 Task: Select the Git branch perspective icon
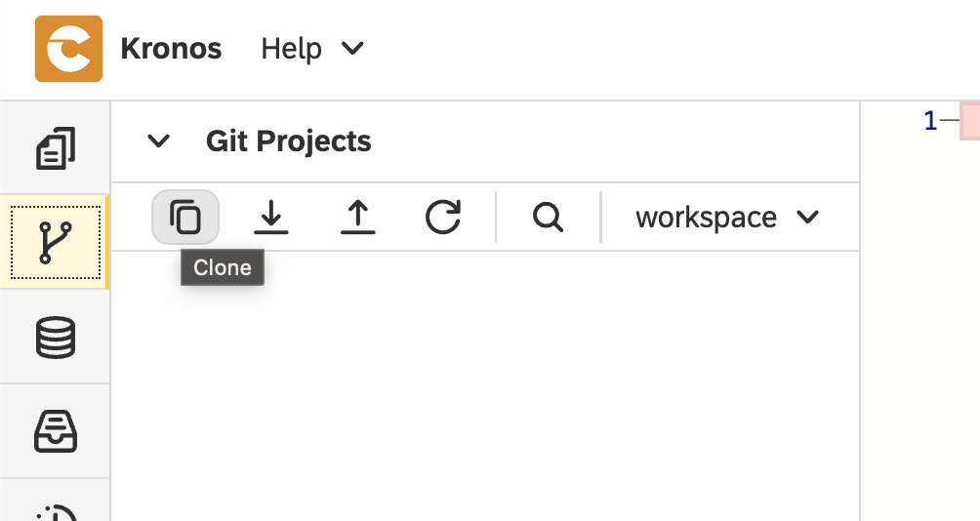coord(56,242)
